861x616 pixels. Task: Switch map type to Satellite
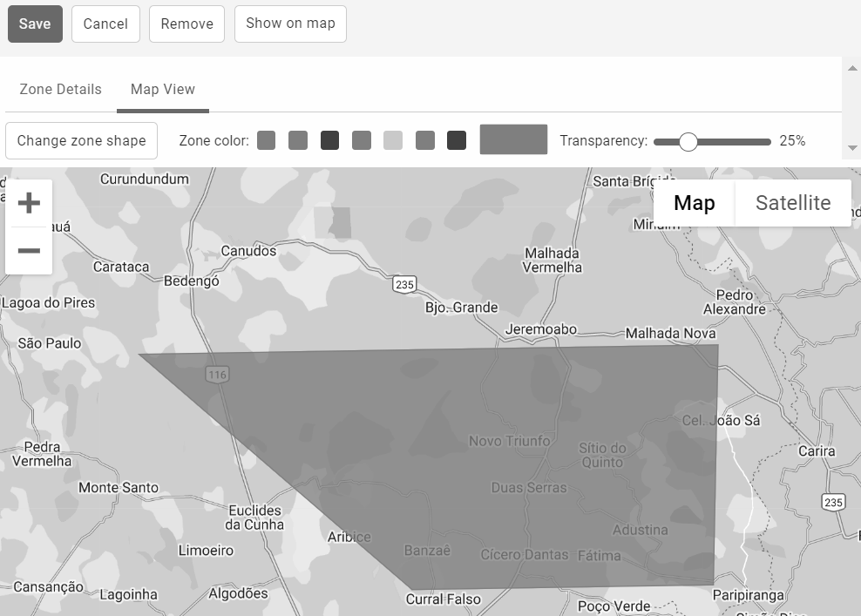click(x=793, y=203)
